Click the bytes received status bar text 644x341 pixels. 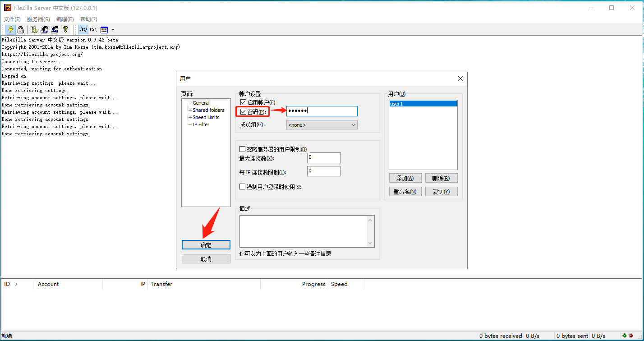501,336
